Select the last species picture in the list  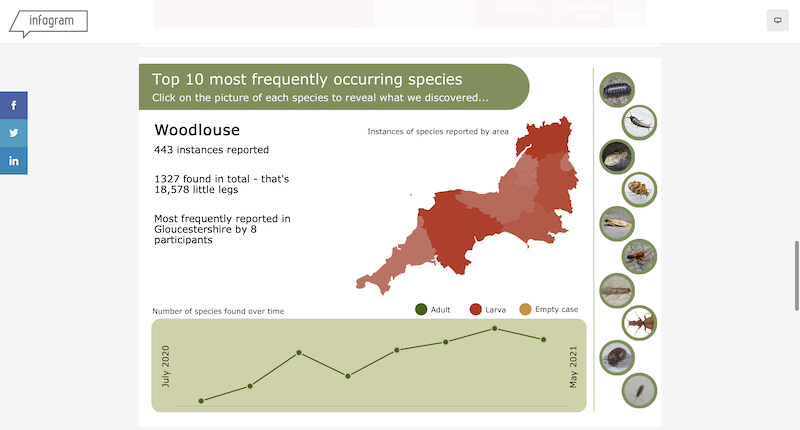(639, 390)
